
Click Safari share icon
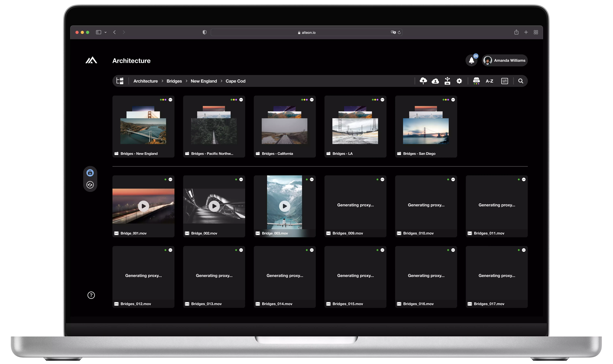click(516, 32)
